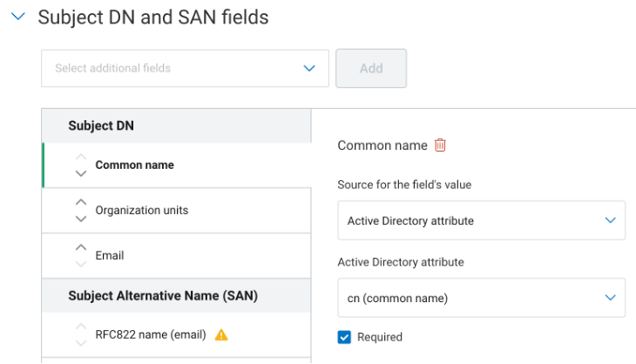This screenshot has height=364, width=636.
Task: Select Common name in the Subject DN list
Action: 134,165
